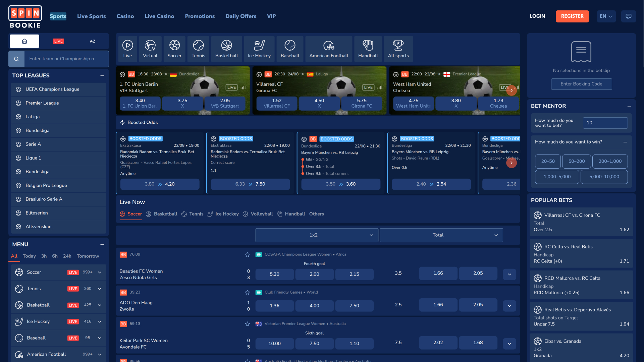This screenshot has width=644, height=362.
Task: Expand the Soccer entry in the left menu
Action: tap(100, 272)
